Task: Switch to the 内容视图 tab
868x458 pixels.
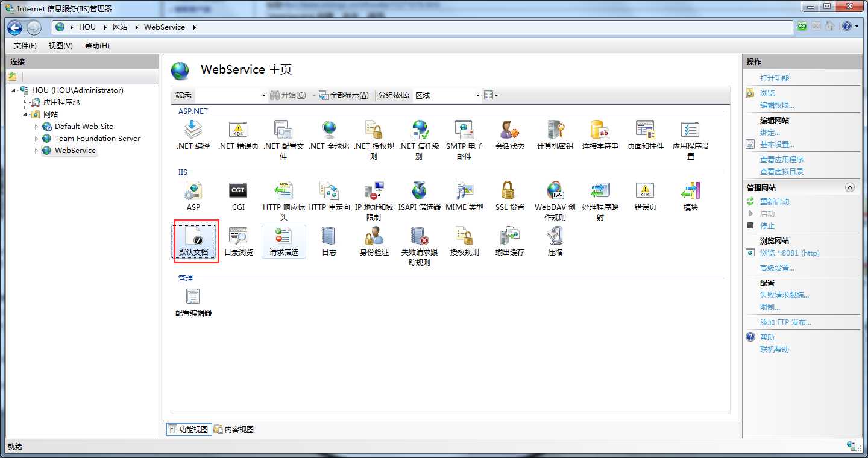Action: (234, 429)
